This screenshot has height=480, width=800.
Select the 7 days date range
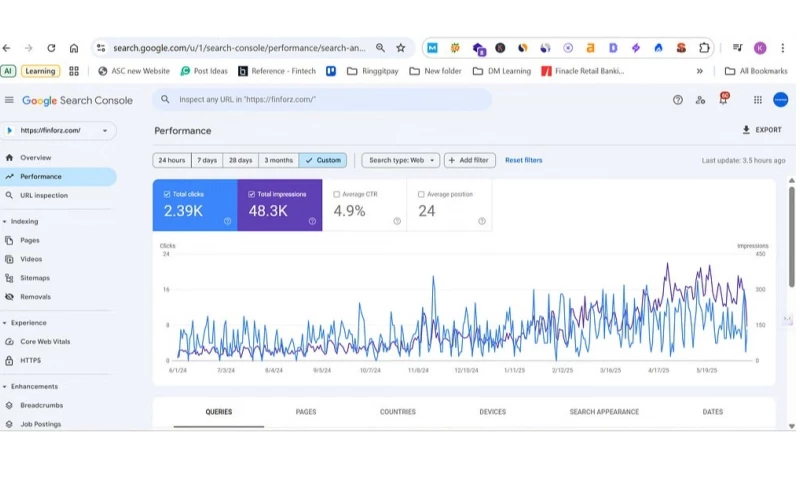tap(207, 160)
